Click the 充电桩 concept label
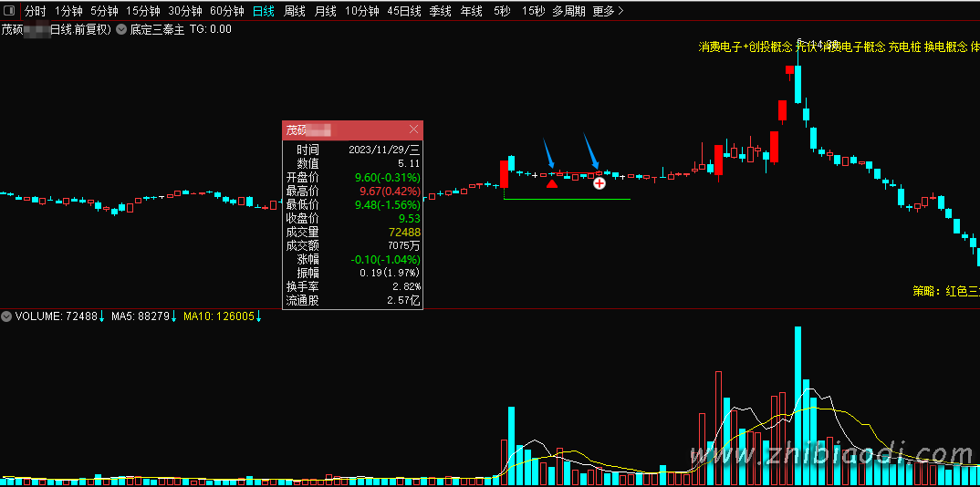 point(904,47)
